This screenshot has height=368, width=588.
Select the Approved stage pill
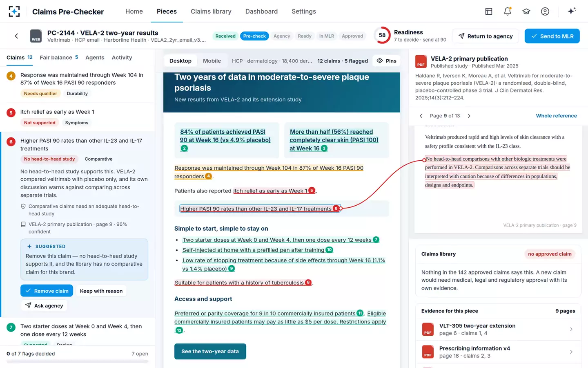click(x=352, y=36)
